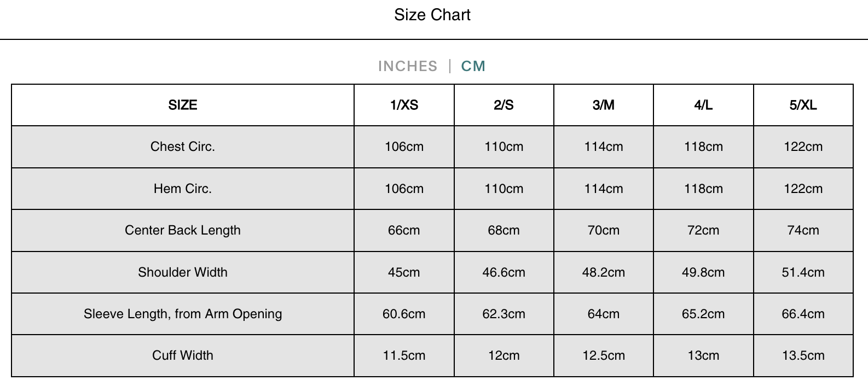The height and width of the screenshot is (386, 868).
Task: Select the 5/XL size column header
Action: pyautogui.click(x=803, y=105)
